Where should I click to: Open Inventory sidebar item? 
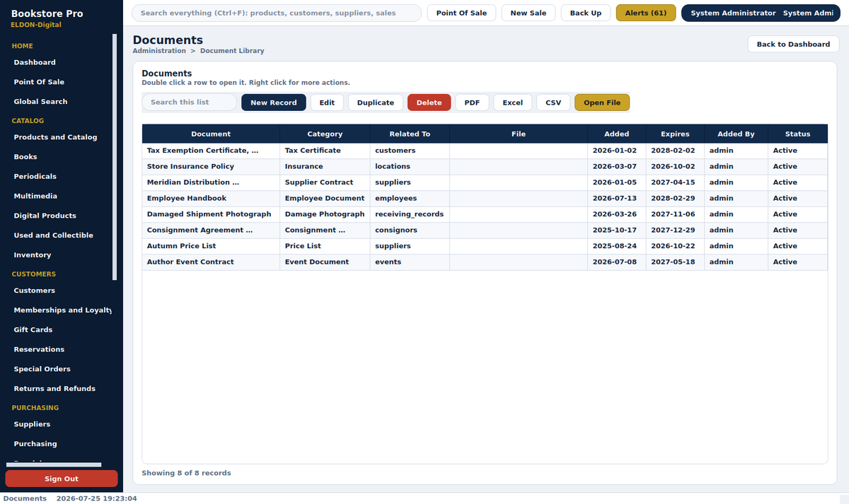click(x=33, y=255)
